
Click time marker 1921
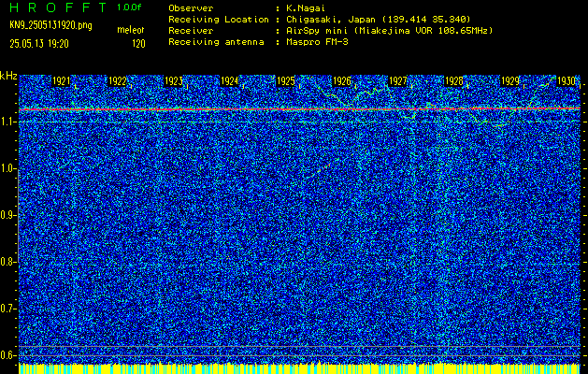61,81
